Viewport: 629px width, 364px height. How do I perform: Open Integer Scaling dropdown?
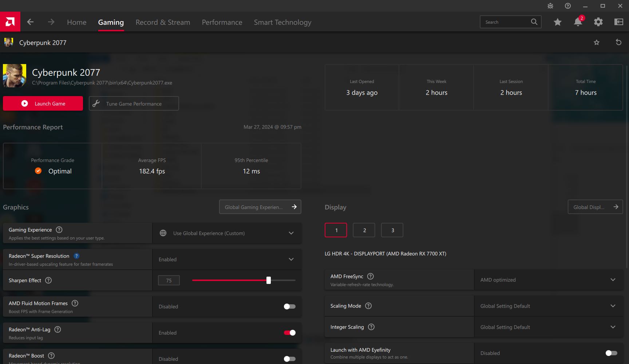point(549,327)
